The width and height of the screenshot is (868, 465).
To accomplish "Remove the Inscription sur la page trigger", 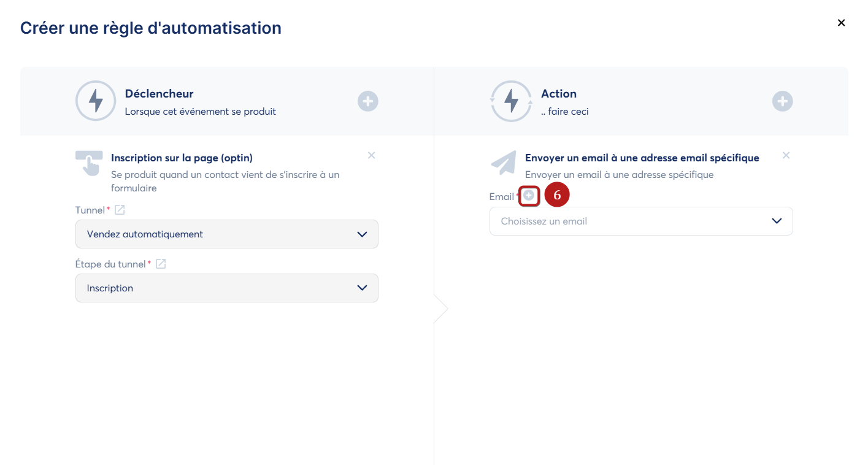I will pos(371,155).
